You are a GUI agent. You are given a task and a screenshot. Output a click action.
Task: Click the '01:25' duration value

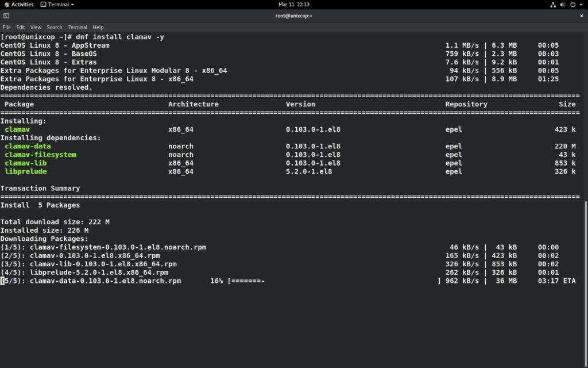coord(548,79)
